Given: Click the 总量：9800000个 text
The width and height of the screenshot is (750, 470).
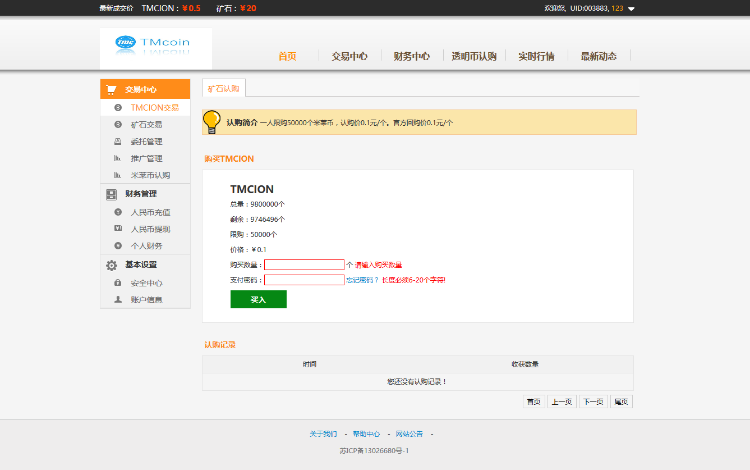Looking at the screenshot, I should point(257,204).
